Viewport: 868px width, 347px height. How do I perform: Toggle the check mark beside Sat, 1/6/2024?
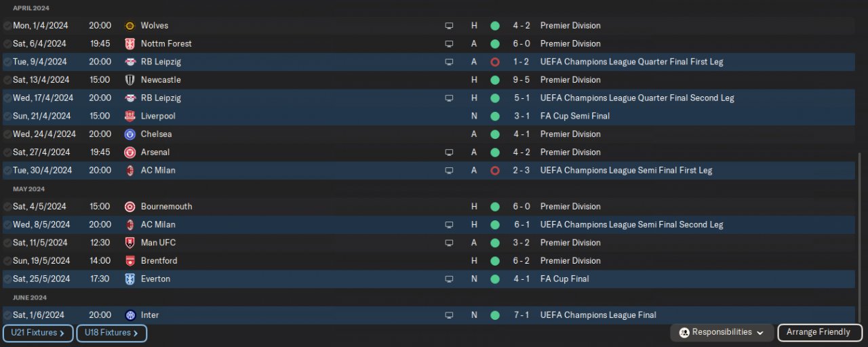[7, 315]
